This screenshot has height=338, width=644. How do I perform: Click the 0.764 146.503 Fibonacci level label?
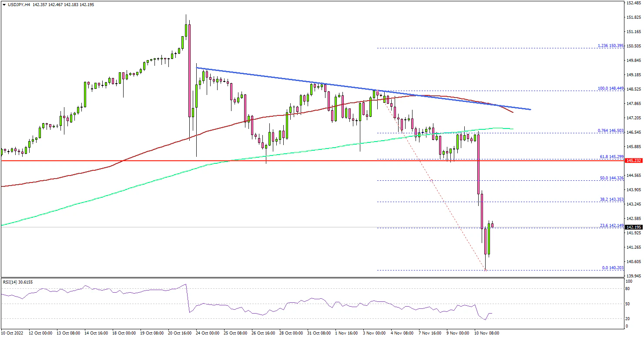click(x=610, y=130)
